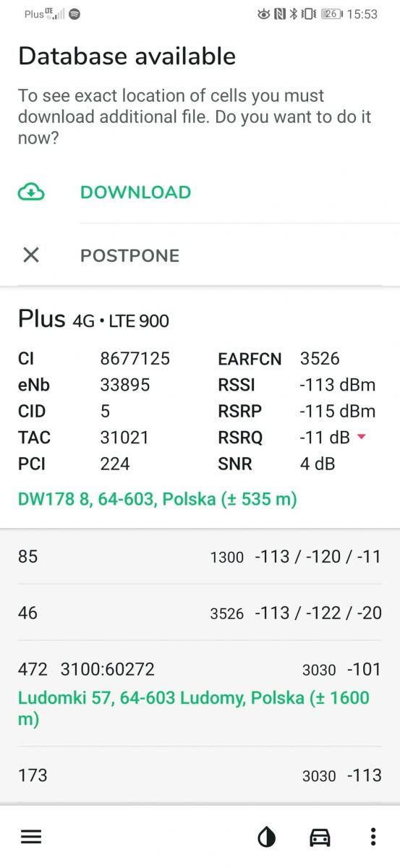Tap the Bluetooth status icon
Image resolution: width=400 pixels, height=868 pixels.
[x=294, y=14]
